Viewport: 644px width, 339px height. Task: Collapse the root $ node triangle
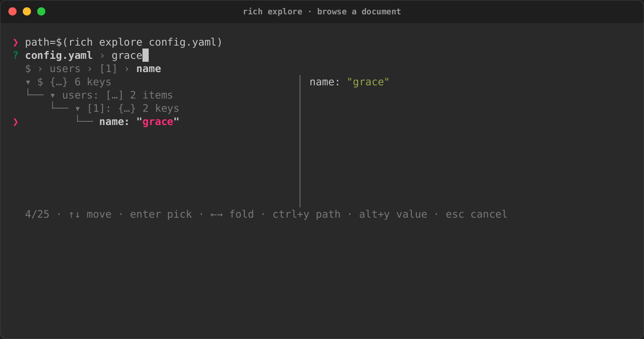(28, 82)
